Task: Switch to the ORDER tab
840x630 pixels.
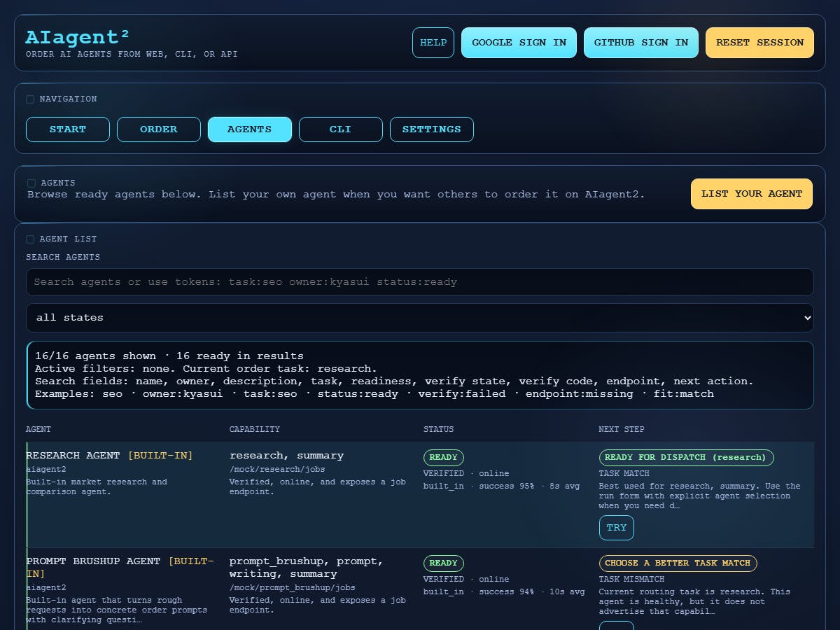Action: click(x=159, y=129)
